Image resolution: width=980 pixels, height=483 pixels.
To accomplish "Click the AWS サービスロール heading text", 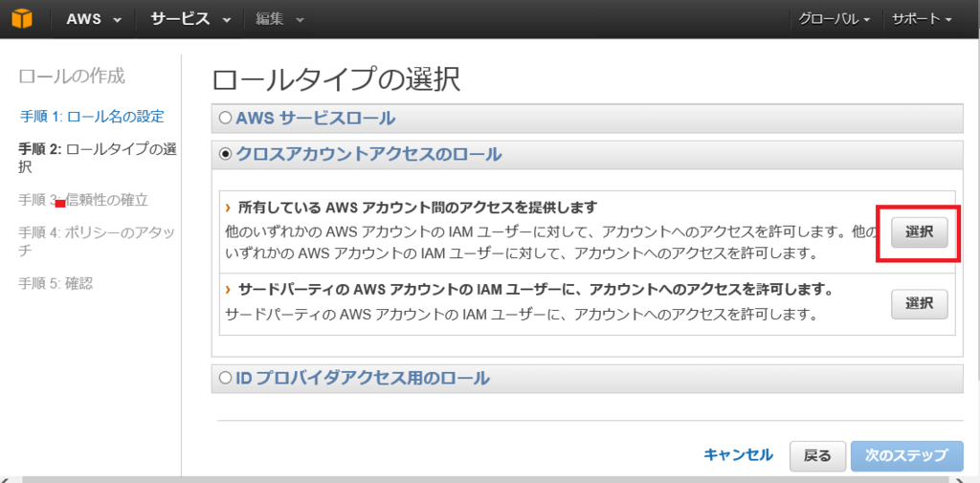I will click(316, 118).
